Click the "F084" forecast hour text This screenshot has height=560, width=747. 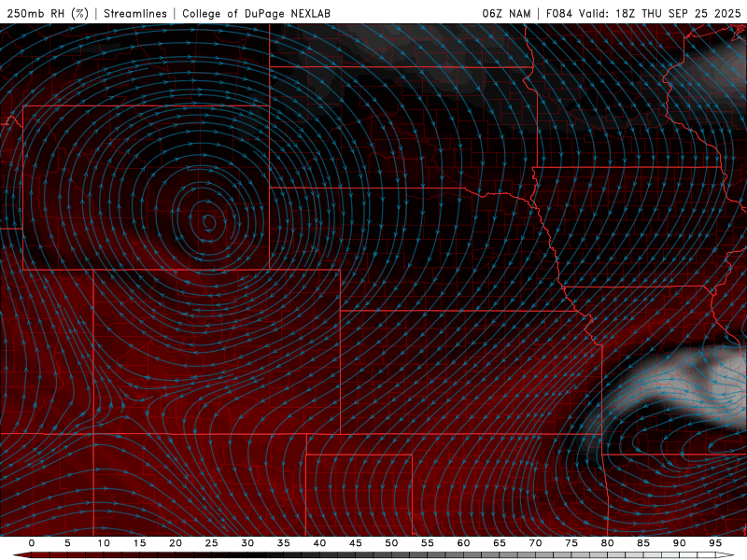pos(559,14)
